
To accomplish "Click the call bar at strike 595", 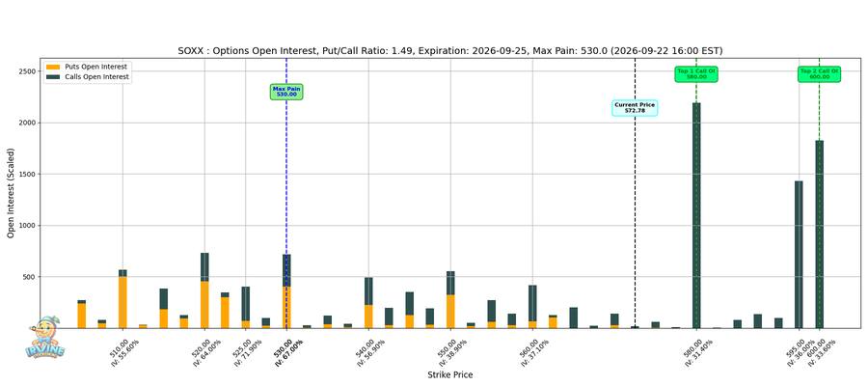I will 799,255.
